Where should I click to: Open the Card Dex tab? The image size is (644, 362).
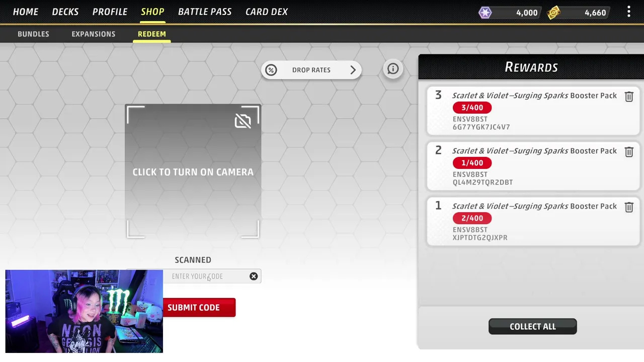tap(267, 12)
